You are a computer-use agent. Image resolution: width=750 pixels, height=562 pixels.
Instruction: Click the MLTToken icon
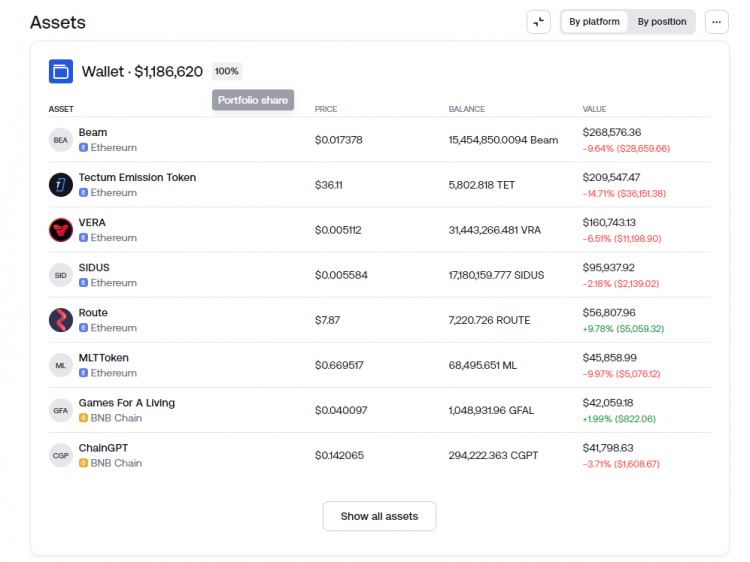[61, 365]
